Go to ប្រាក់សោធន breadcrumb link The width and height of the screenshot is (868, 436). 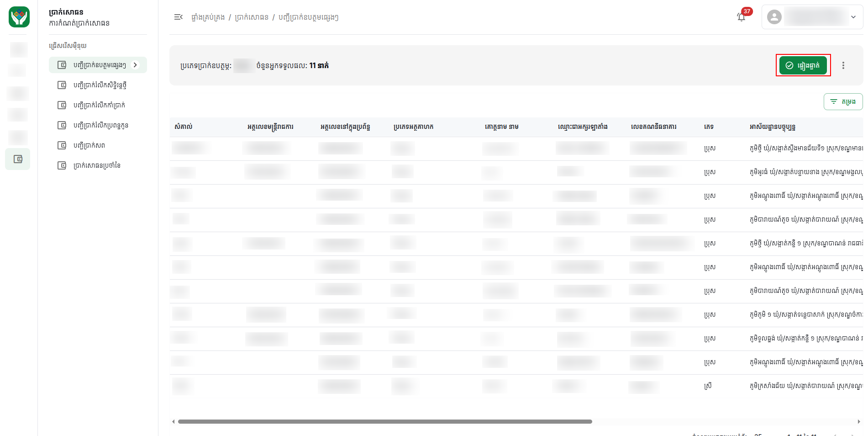(252, 17)
